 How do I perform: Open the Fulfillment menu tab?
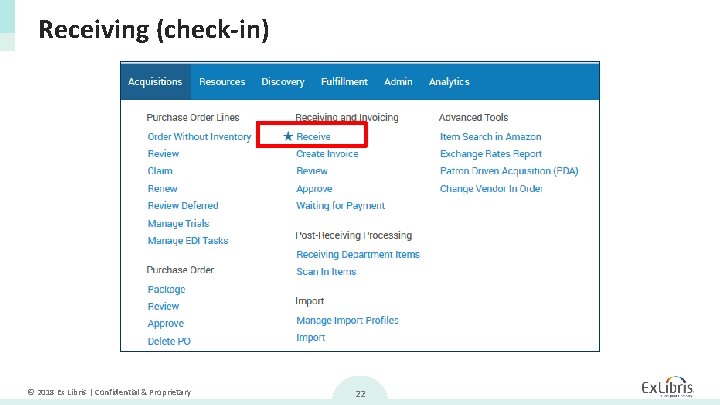pyautogui.click(x=344, y=82)
